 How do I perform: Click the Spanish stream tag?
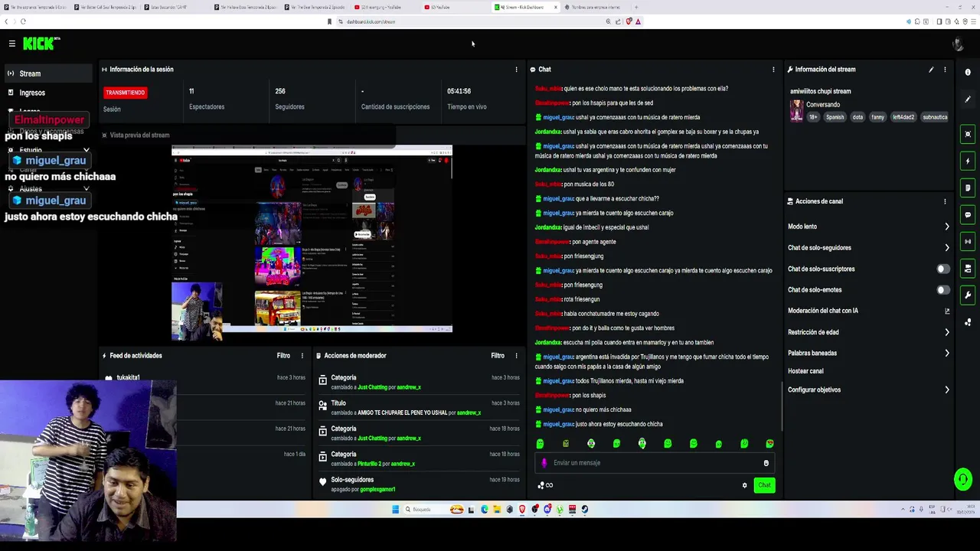point(835,117)
